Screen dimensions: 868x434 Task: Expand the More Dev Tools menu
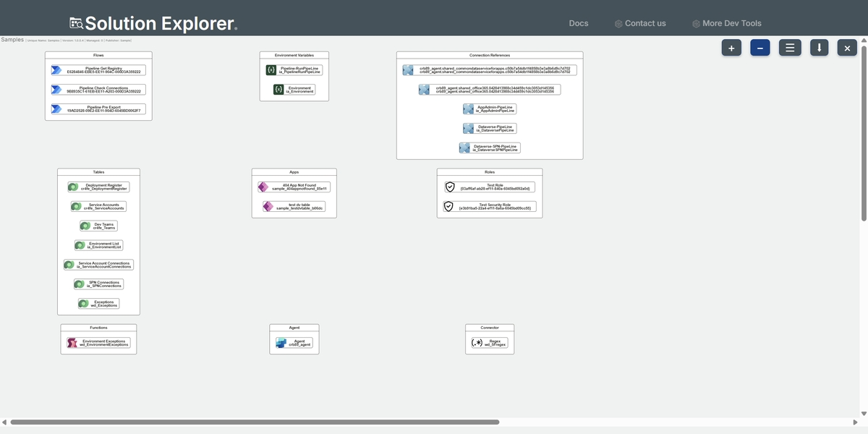727,23
